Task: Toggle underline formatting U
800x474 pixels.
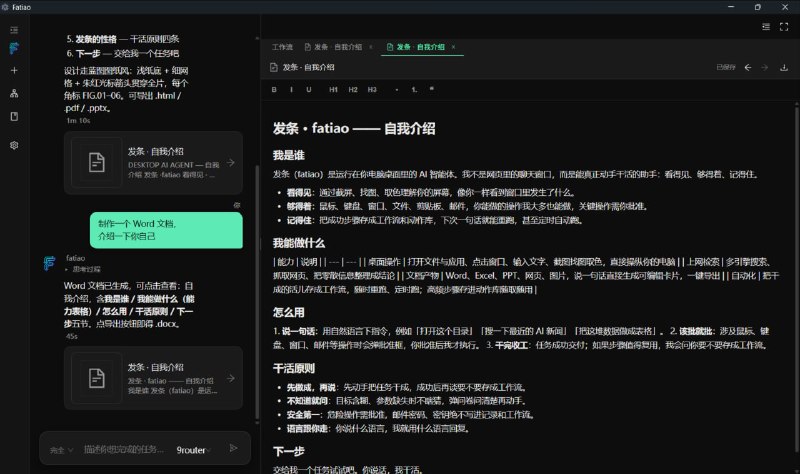Action: 309,89
